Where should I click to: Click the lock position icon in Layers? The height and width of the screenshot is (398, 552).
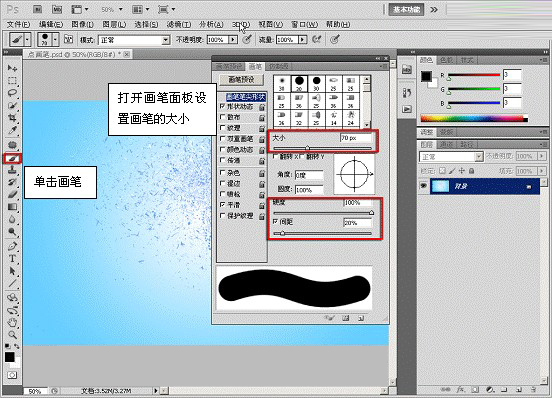pyautogui.click(x=462, y=171)
